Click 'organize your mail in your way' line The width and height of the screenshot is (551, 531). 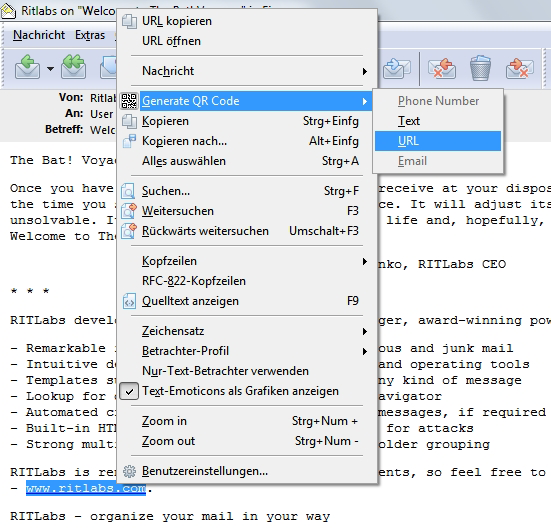click(210, 517)
